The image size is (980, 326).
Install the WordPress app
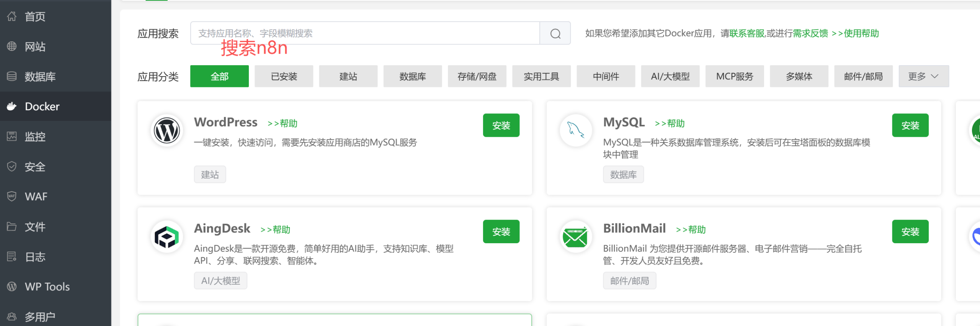coord(501,125)
